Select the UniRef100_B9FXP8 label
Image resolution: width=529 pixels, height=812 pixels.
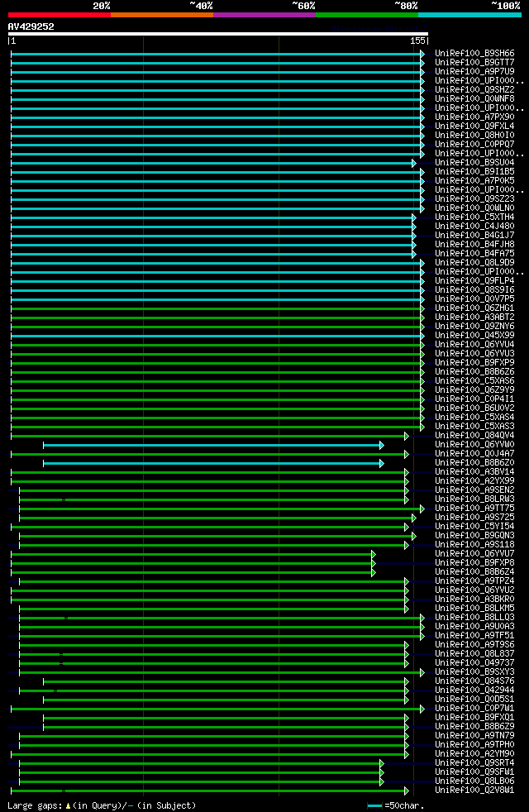pos(474,563)
